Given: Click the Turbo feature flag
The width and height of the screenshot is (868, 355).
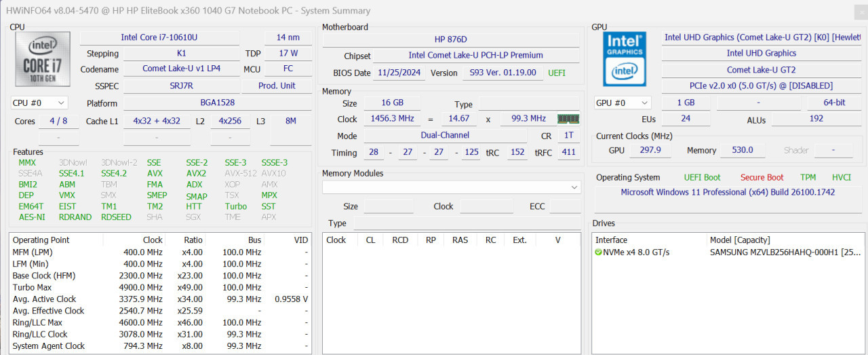Looking at the screenshot, I should pyautogui.click(x=236, y=206).
